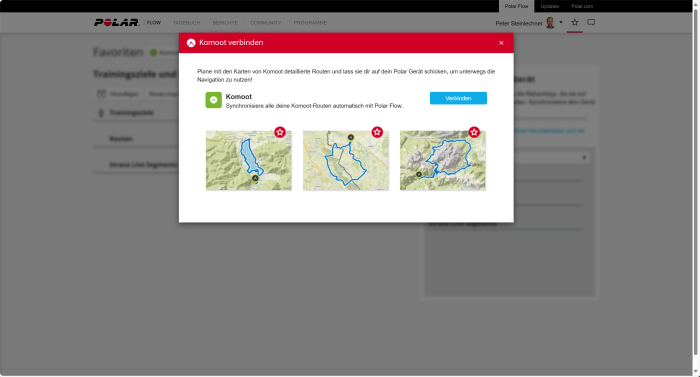Image resolution: width=700 pixels, height=377 pixels.
Task: Switch to the Polar.com top tab
Action: (x=582, y=6)
